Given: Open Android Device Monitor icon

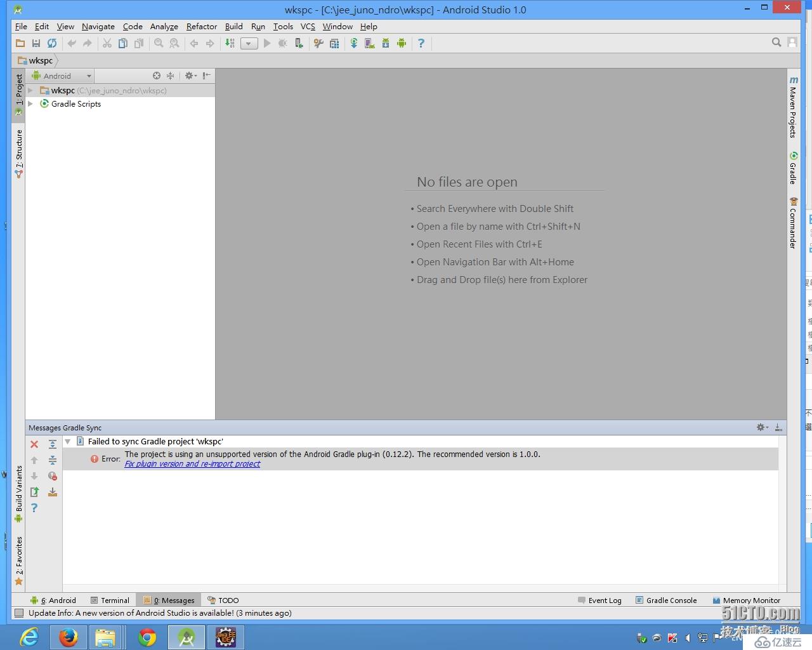Looking at the screenshot, I should click(x=402, y=43).
